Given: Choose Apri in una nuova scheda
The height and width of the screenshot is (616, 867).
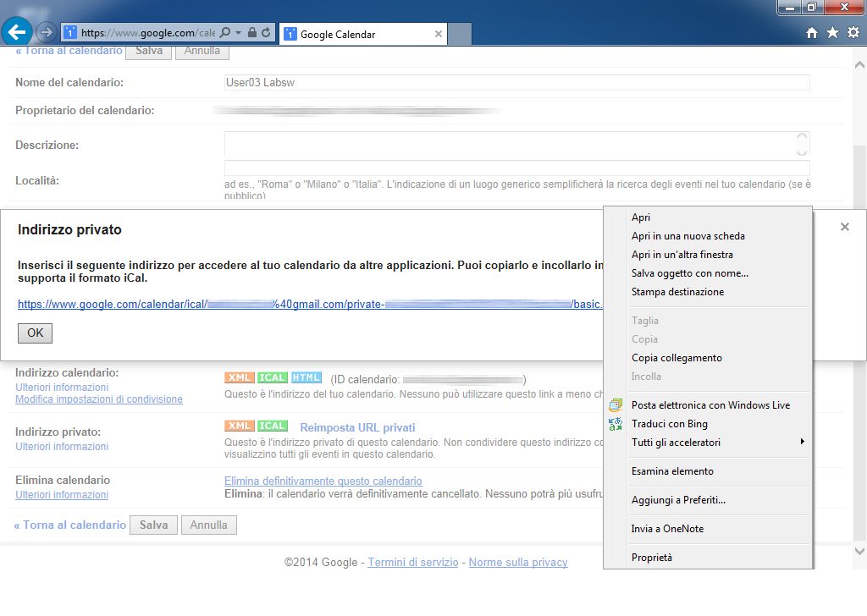Looking at the screenshot, I should point(688,236).
